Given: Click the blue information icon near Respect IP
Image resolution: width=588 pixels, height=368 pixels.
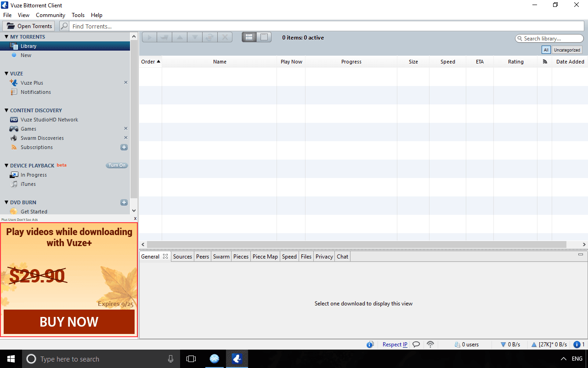Looking at the screenshot, I should click(370, 344).
